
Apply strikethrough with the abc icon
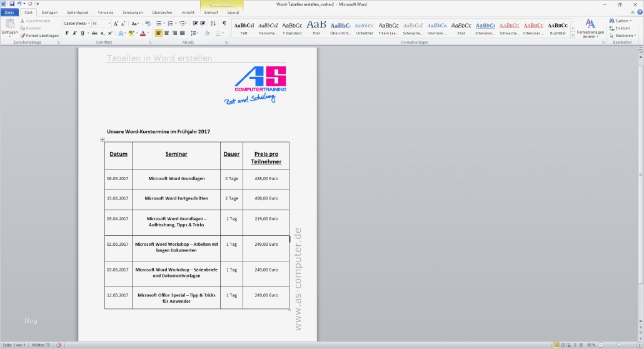pos(94,33)
